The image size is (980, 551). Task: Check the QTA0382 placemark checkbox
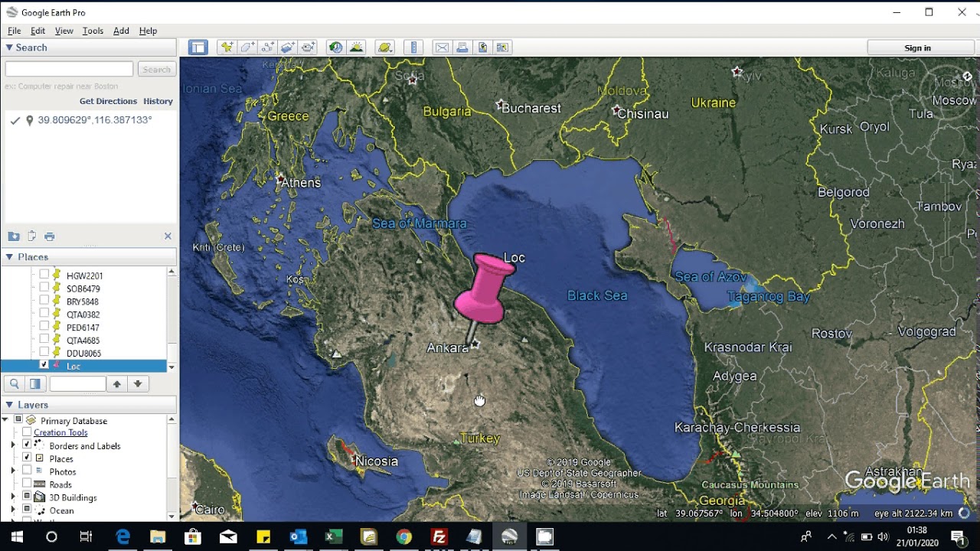click(x=44, y=313)
